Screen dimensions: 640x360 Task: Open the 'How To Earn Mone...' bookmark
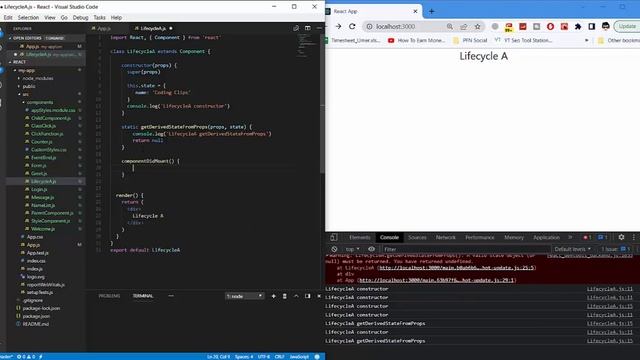click(417, 40)
